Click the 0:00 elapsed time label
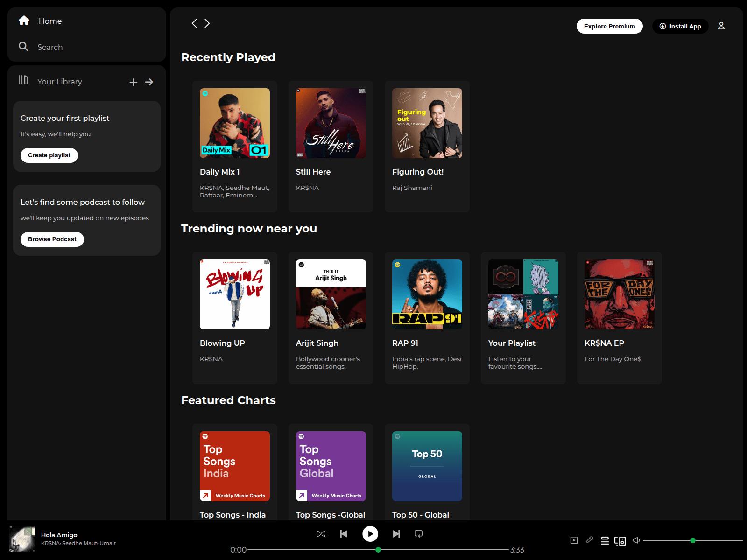Viewport: 747px width, 560px height. pyautogui.click(x=238, y=550)
